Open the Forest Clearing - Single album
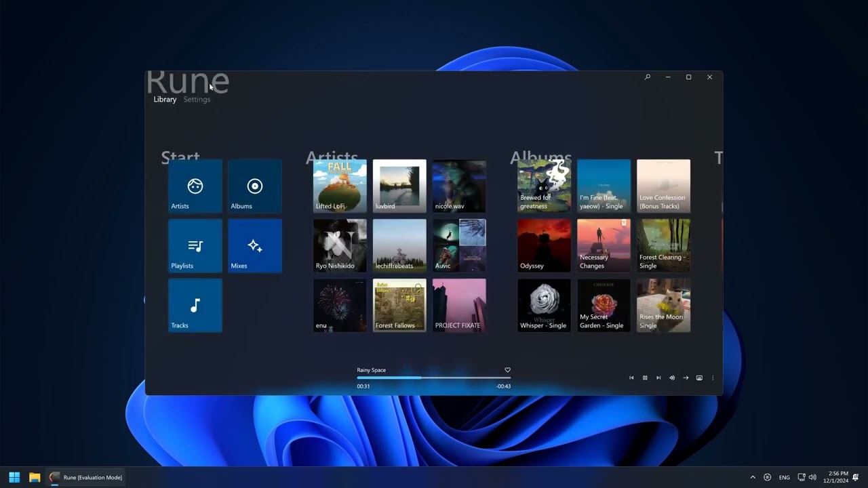Image resolution: width=868 pixels, height=488 pixels. coord(663,246)
